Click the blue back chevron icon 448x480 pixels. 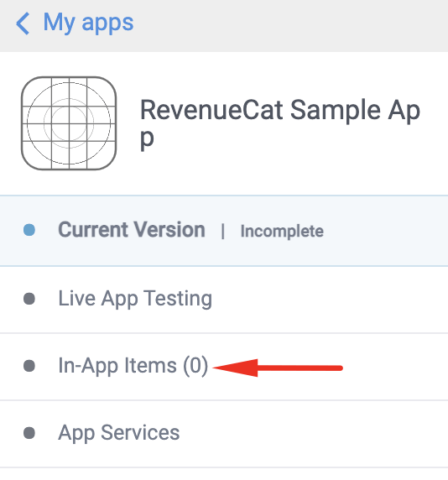click(23, 23)
